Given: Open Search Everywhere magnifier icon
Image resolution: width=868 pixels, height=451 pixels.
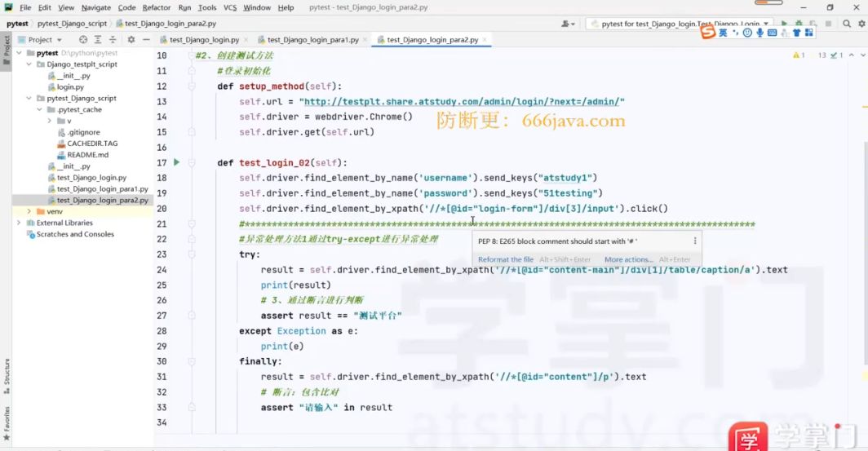Looking at the screenshot, I should (847, 24).
